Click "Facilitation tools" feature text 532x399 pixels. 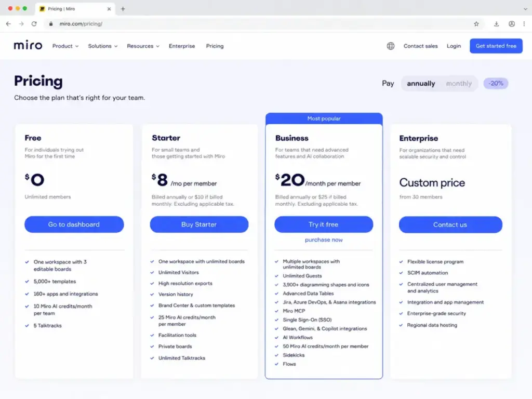coord(177,335)
